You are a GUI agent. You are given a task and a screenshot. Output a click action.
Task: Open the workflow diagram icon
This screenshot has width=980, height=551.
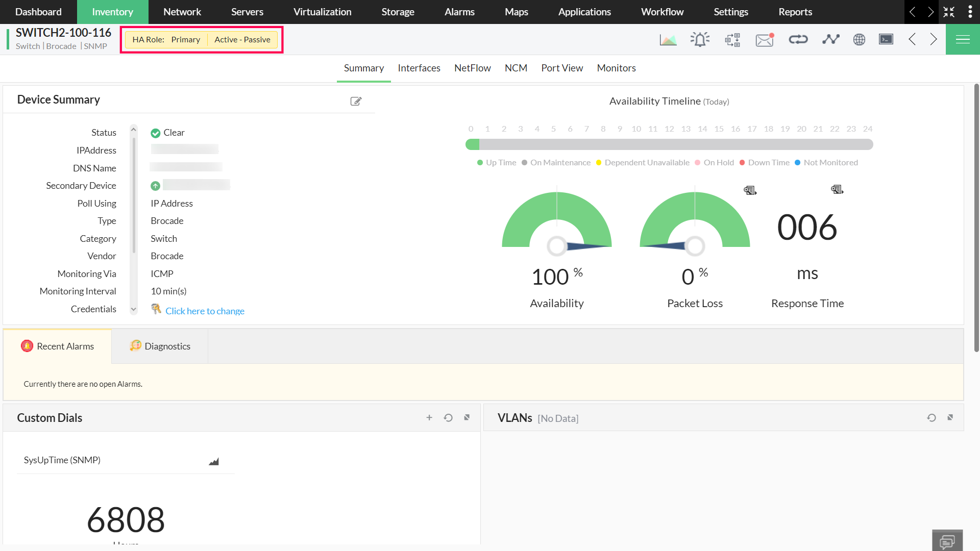732,39
